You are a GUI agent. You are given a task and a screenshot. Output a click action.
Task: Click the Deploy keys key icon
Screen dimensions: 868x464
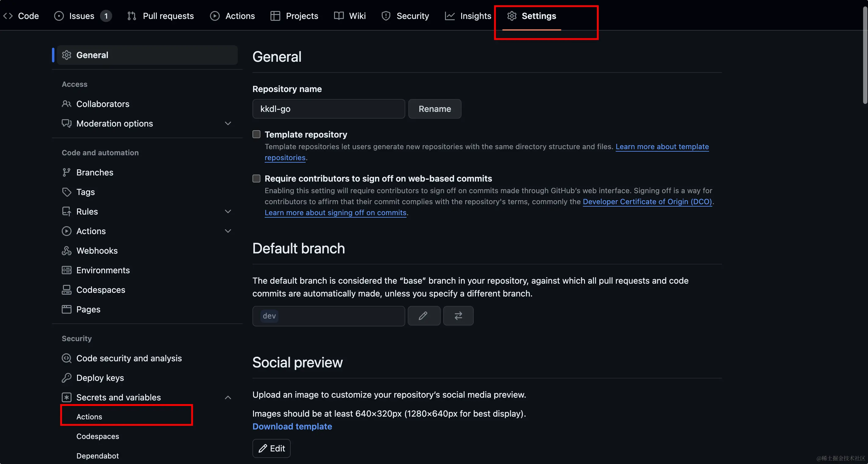click(x=67, y=377)
